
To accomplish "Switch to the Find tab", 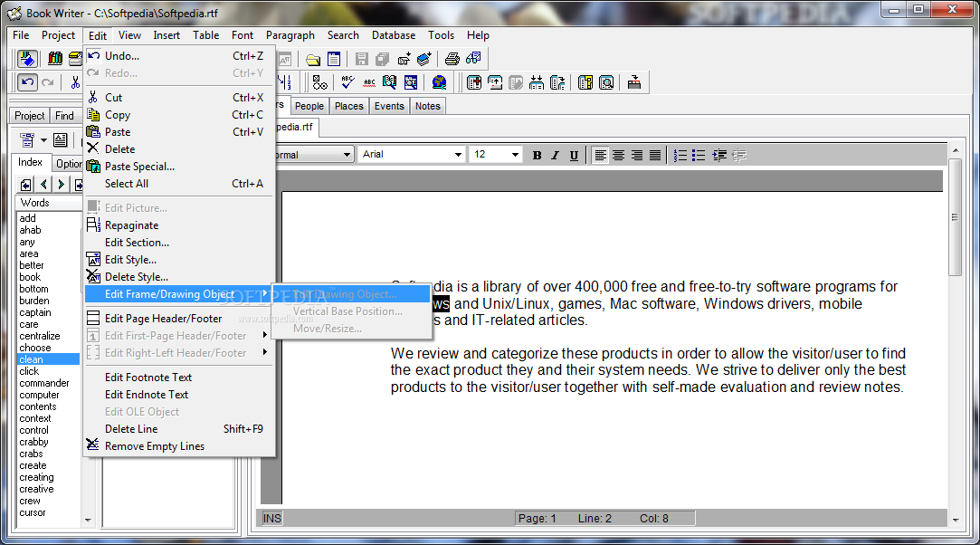I will [x=64, y=116].
